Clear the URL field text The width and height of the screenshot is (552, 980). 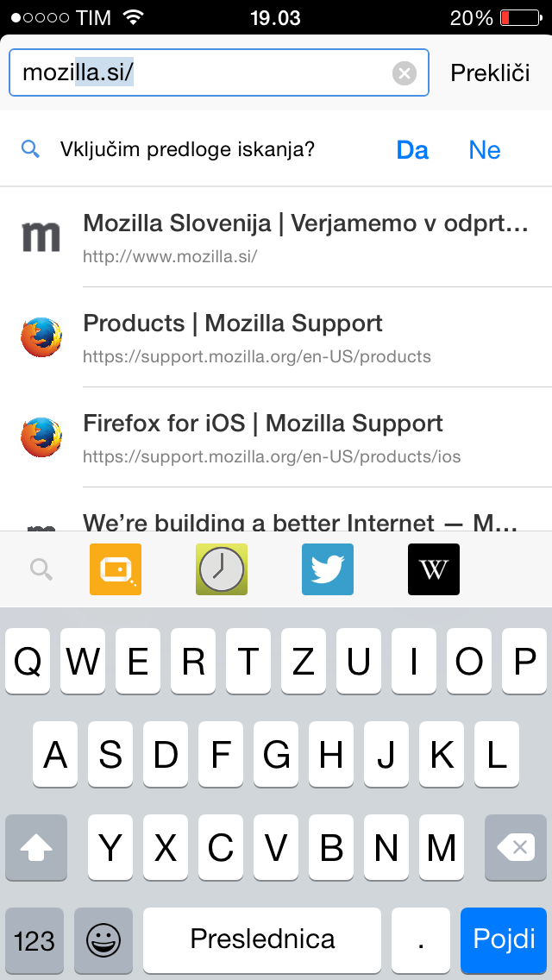405,73
